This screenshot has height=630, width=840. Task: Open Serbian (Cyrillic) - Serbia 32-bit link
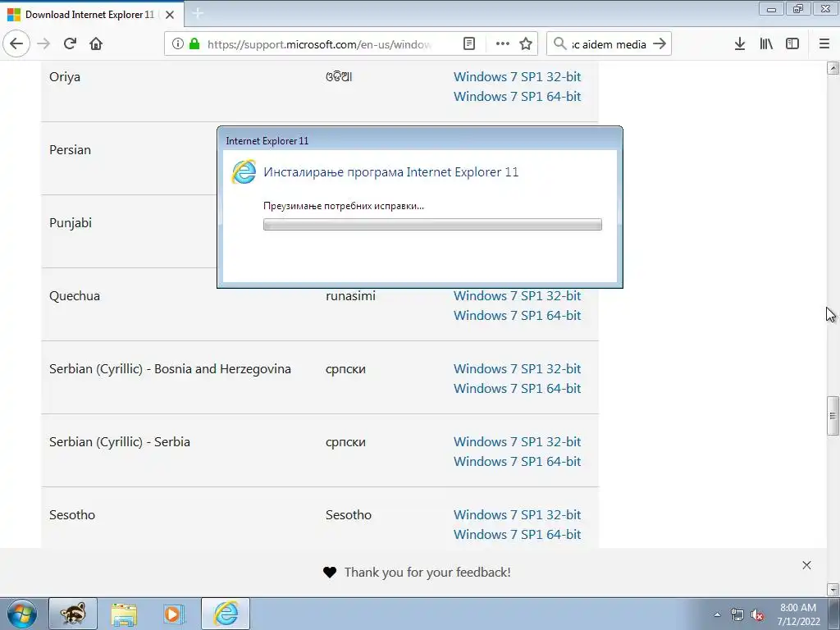(x=517, y=442)
